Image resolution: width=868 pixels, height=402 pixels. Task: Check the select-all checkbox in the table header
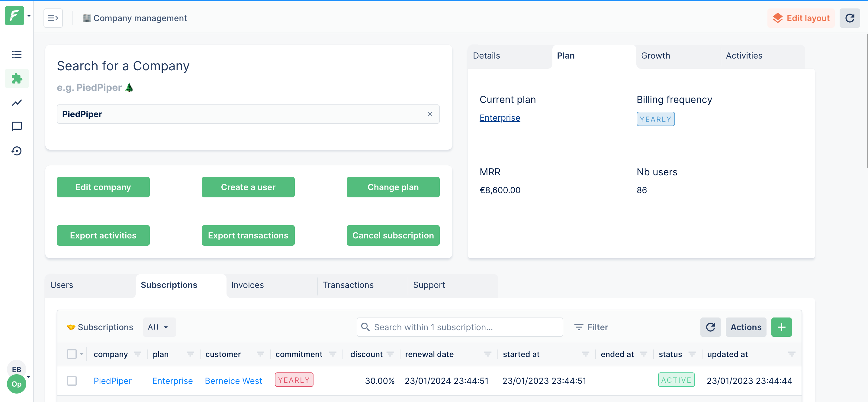[x=72, y=354]
